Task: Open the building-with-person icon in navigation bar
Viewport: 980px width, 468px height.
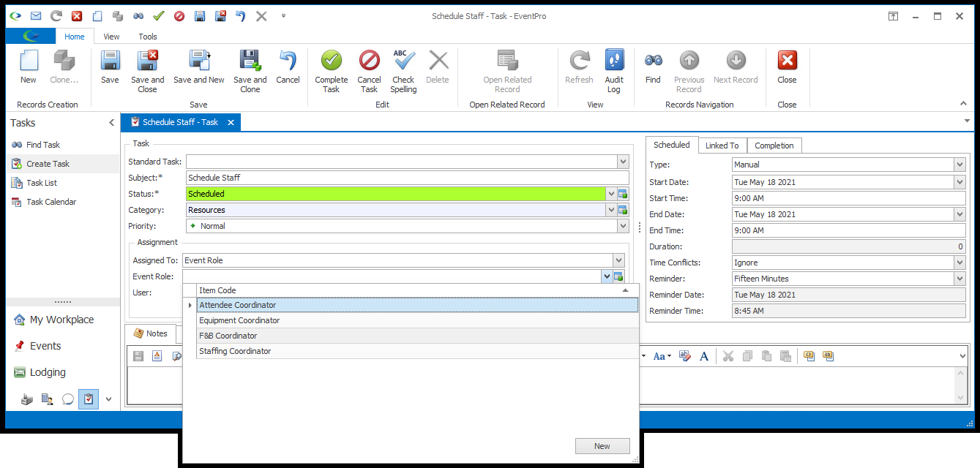Action: (x=48, y=399)
